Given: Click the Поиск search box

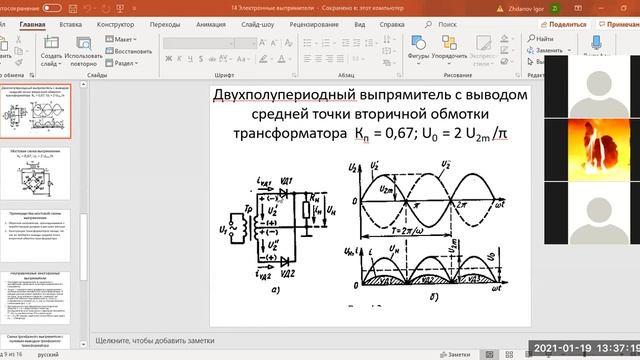Looking at the screenshot, I should (x=441, y=24).
